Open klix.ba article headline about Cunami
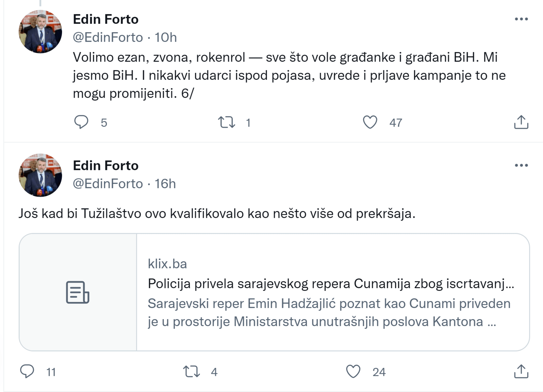543x392 pixels. (x=331, y=284)
